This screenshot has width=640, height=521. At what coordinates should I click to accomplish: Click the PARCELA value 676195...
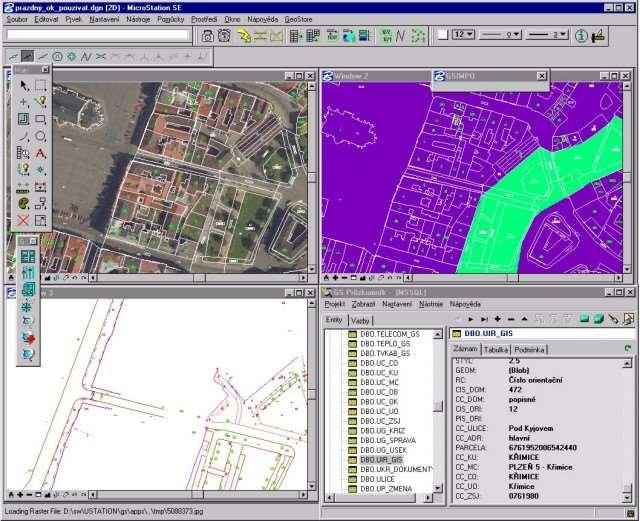tap(542, 448)
